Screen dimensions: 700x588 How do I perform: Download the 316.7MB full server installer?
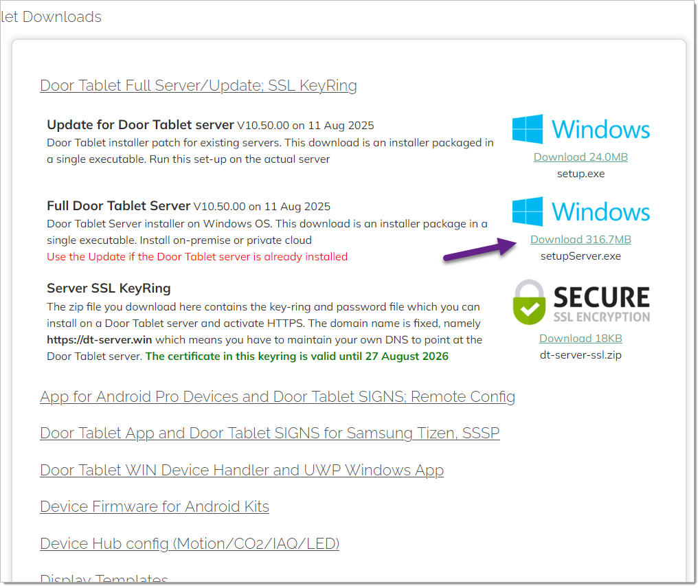tap(580, 240)
